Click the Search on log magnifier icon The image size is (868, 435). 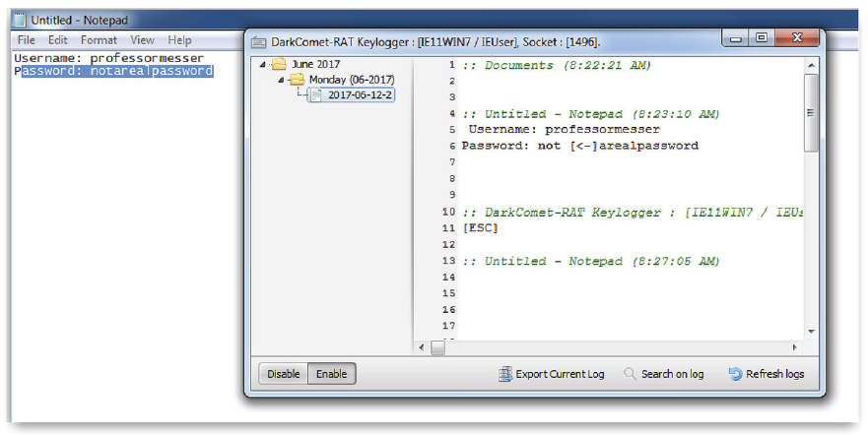click(630, 374)
